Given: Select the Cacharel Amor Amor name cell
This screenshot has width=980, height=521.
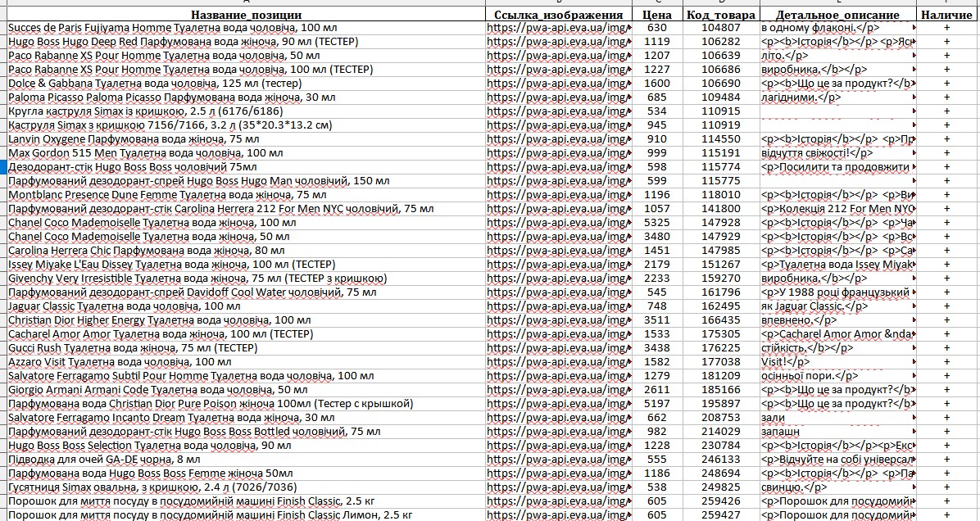Looking at the screenshot, I should pos(247,334).
